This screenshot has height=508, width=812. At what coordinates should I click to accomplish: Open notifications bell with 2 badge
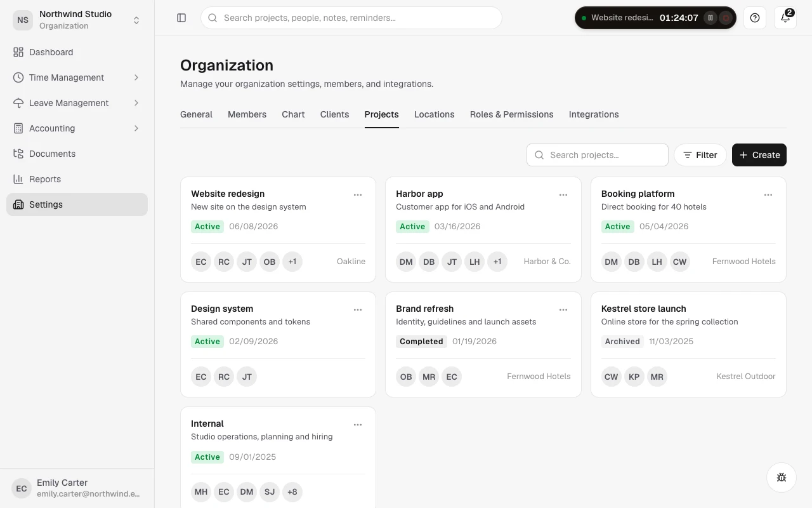785,18
